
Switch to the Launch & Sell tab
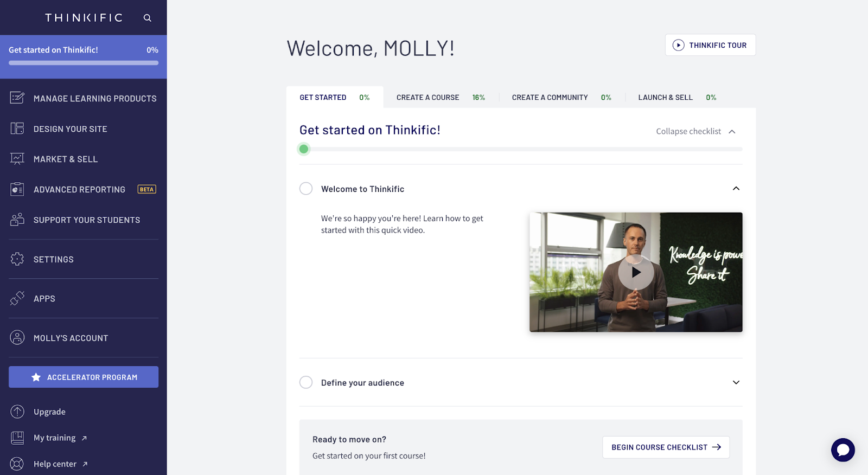pyautogui.click(x=677, y=98)
